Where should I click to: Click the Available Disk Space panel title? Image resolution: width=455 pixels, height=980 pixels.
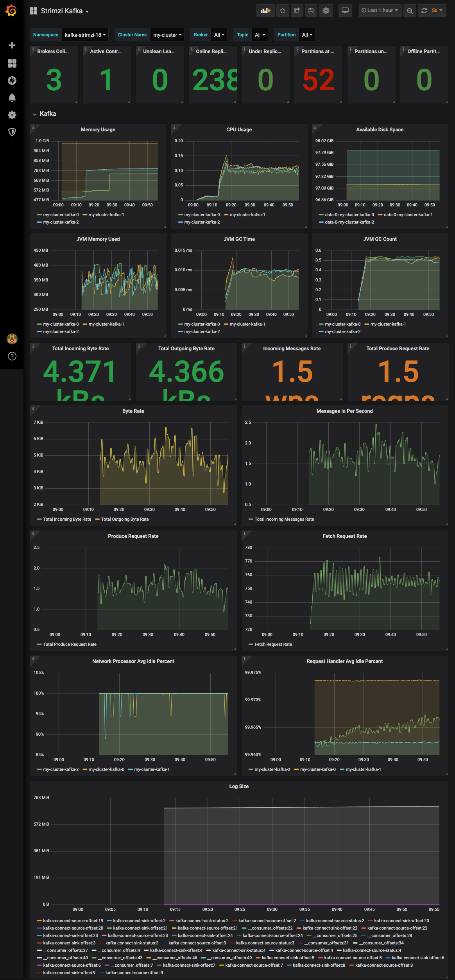(x=380, y=130)
